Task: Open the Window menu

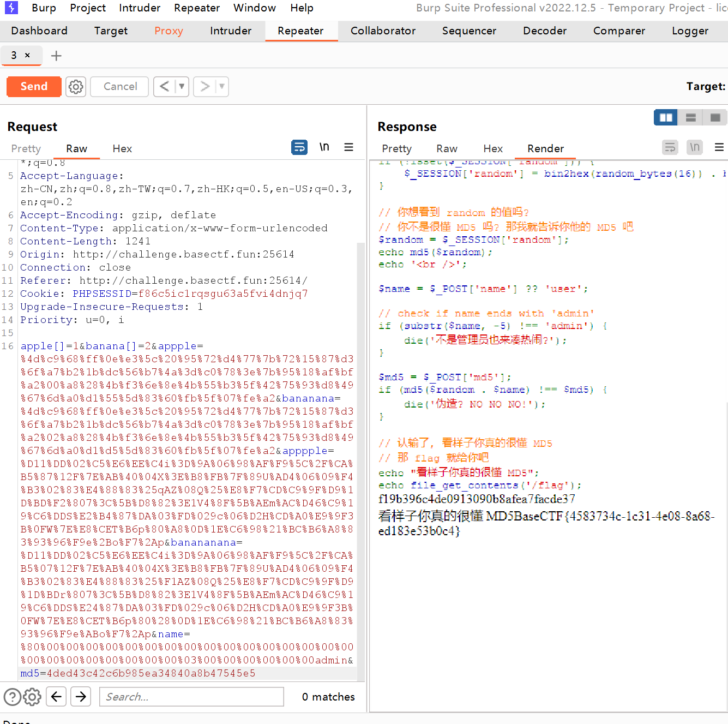Action: pos(255,8)
